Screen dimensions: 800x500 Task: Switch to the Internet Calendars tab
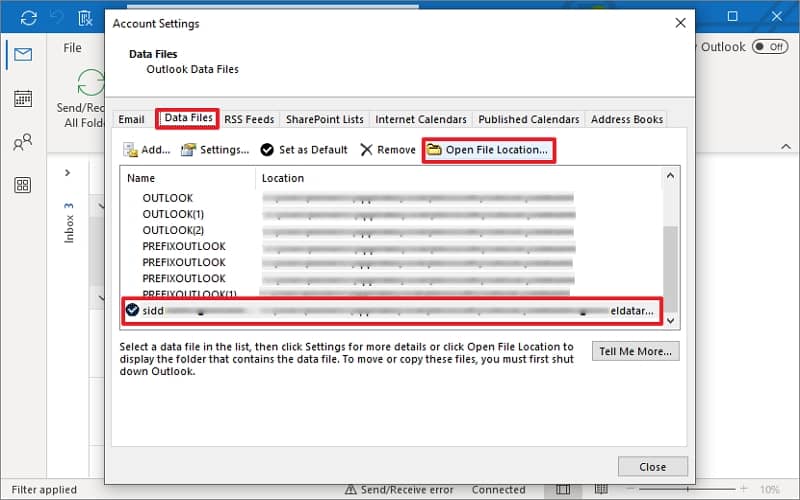pos(421,119)
